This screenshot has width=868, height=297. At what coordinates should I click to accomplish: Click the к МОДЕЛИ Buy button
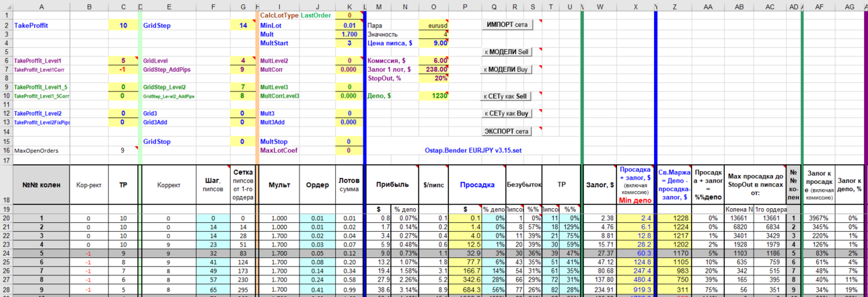tap(507, 69)
